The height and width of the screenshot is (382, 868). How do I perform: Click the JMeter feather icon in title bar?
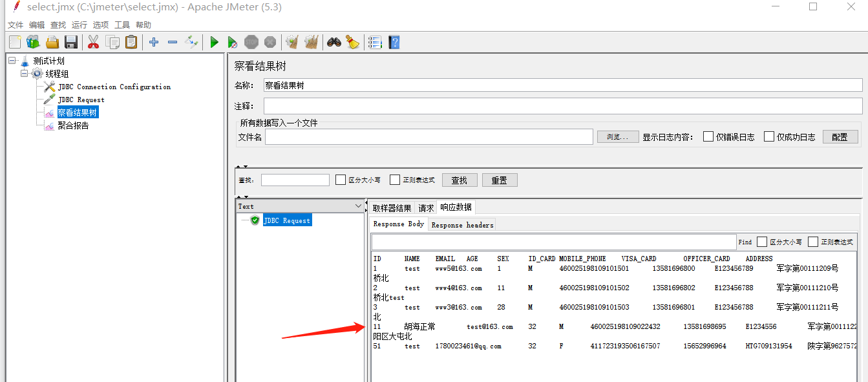(x=16, y=7)
